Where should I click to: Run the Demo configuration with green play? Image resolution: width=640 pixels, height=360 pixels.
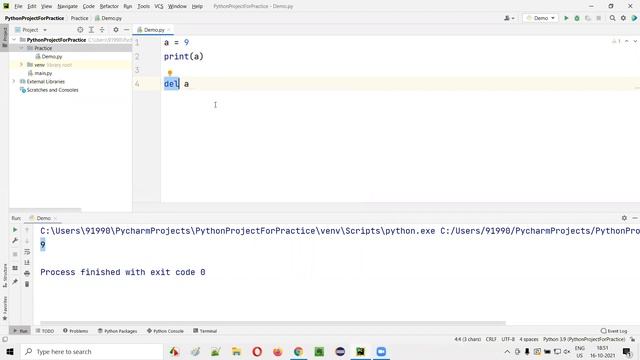point(566,18)
